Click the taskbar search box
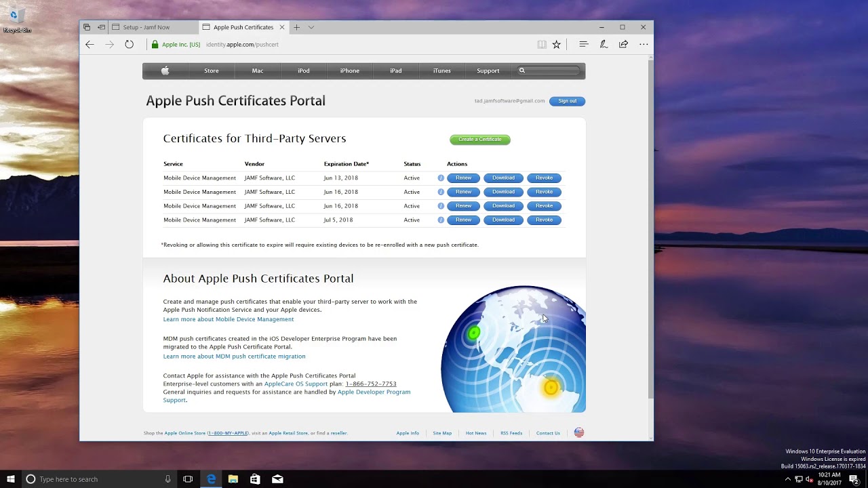868x488 pixels. click(x=99, y=479)
